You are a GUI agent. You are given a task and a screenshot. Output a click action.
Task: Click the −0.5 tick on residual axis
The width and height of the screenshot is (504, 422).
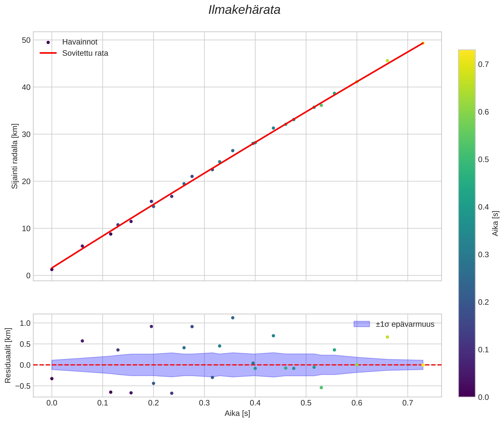click(x=23, y=386)
